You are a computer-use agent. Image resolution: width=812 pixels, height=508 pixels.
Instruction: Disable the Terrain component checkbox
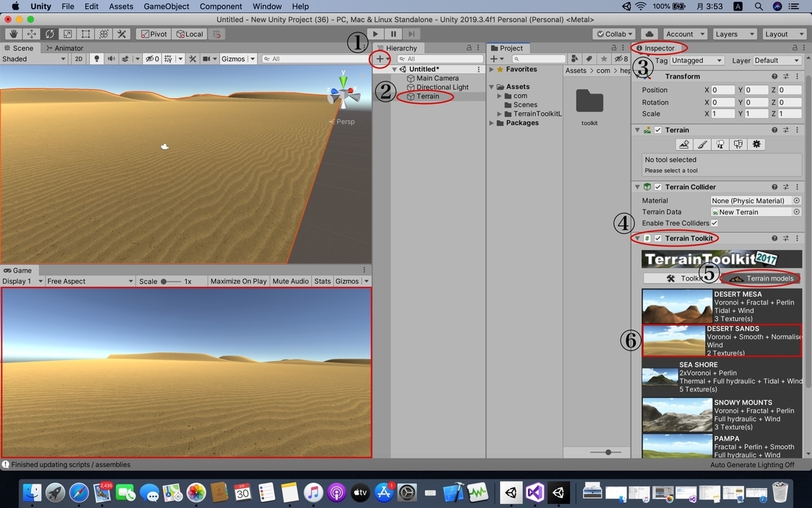coord(658,130)
